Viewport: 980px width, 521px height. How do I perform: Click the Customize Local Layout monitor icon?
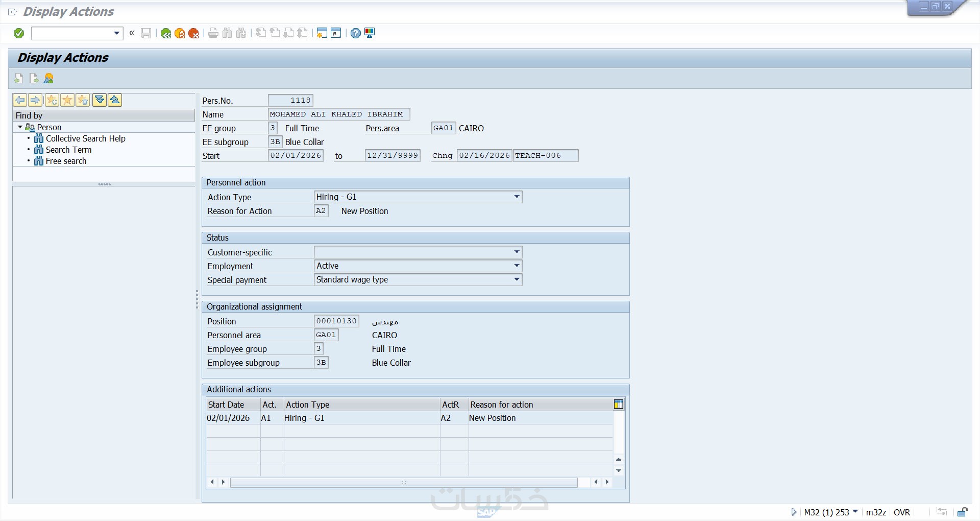pyautogui.click(x=370, y=33)
